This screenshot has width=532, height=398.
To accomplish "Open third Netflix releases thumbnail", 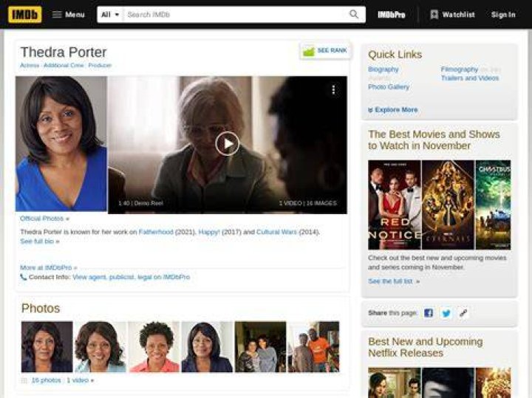I will tap(493, 382).
